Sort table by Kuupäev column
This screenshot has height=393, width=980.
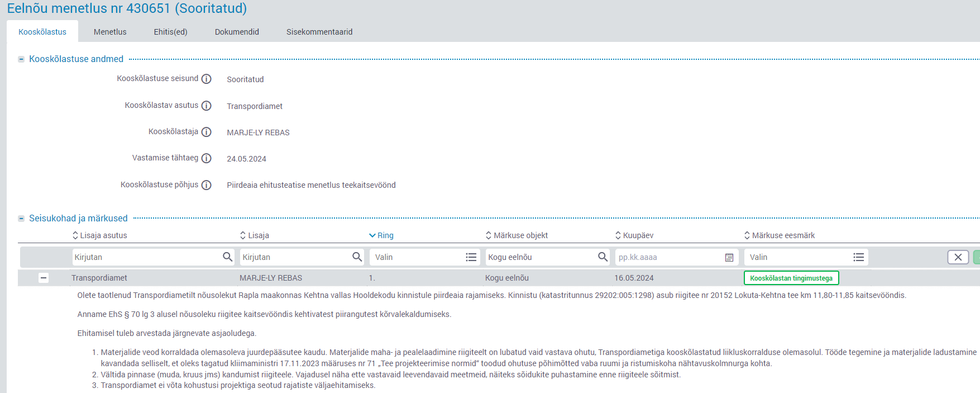point(634,235)
